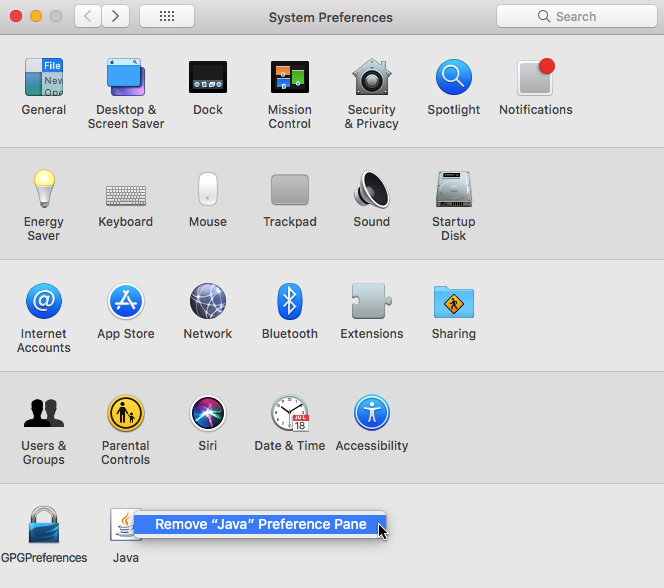The image size is (664, 588).
Task: Go back with the left chevron button
Action: coord(88,16)
